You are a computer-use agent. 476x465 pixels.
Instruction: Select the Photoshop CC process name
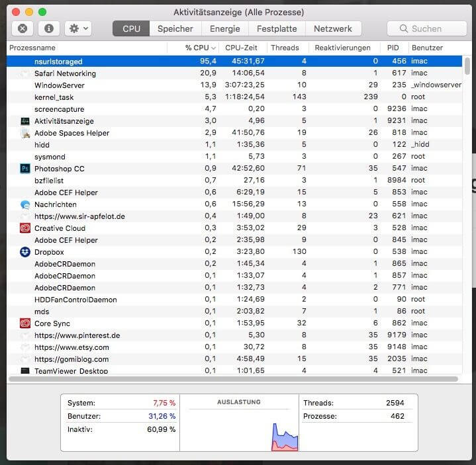59,169
